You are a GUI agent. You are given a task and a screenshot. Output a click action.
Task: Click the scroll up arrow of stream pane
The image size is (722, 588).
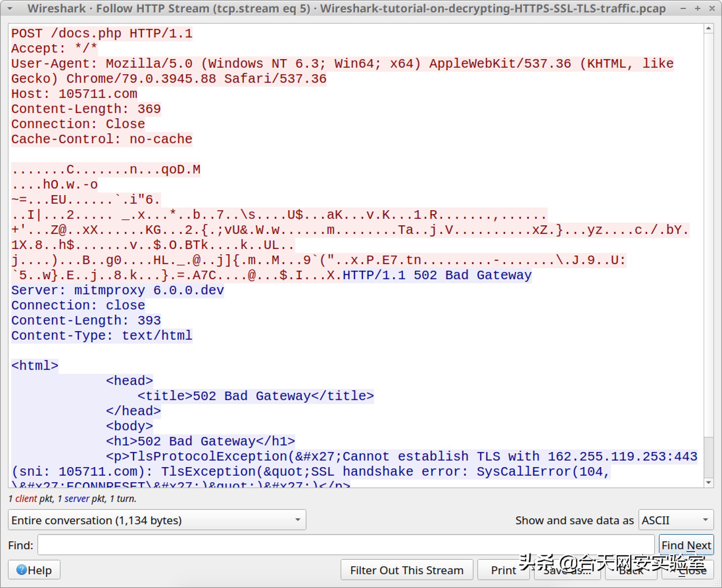(709, 29)
